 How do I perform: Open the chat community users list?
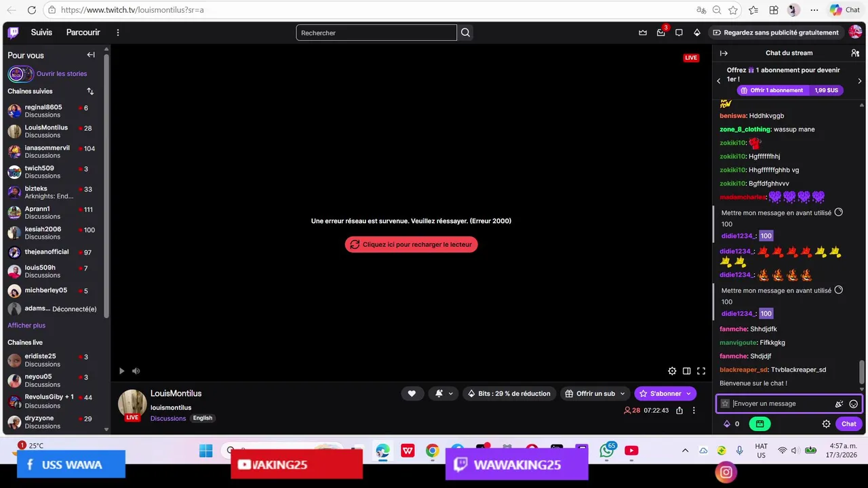click(855, 53)
